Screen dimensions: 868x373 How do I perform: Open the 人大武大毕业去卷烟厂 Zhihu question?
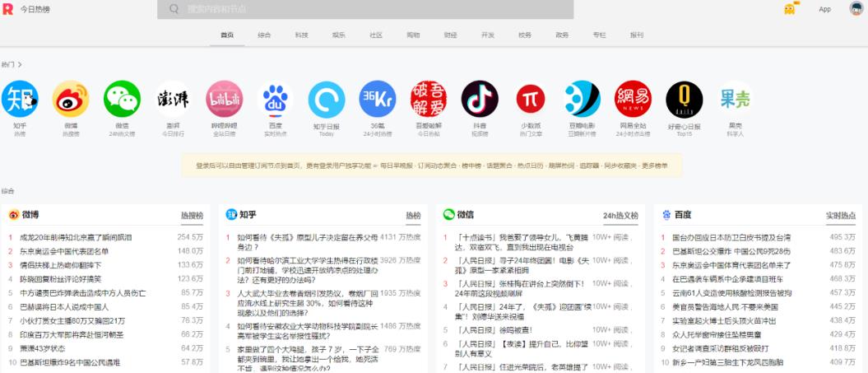pos(308,302)
